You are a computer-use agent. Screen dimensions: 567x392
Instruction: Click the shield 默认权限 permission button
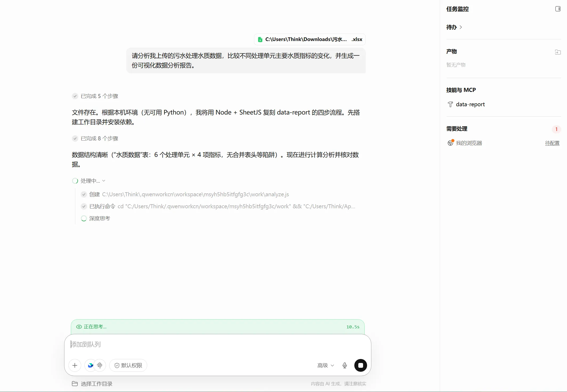(x=128, y=365)
